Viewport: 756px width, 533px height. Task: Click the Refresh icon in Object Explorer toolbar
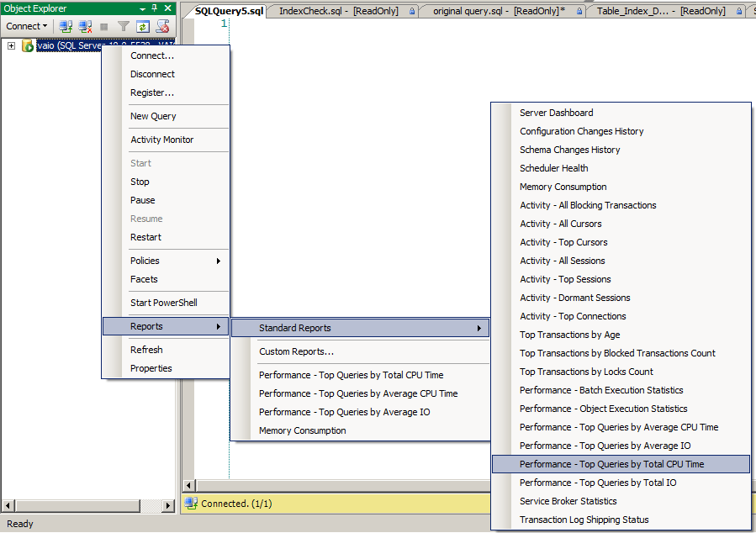click(143, 26)
